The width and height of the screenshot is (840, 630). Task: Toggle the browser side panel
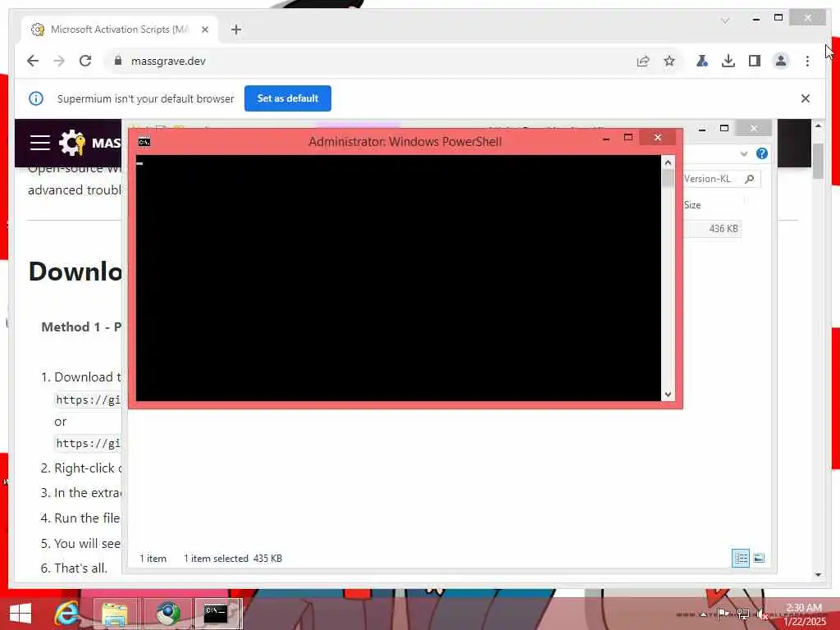pos(755,61)
